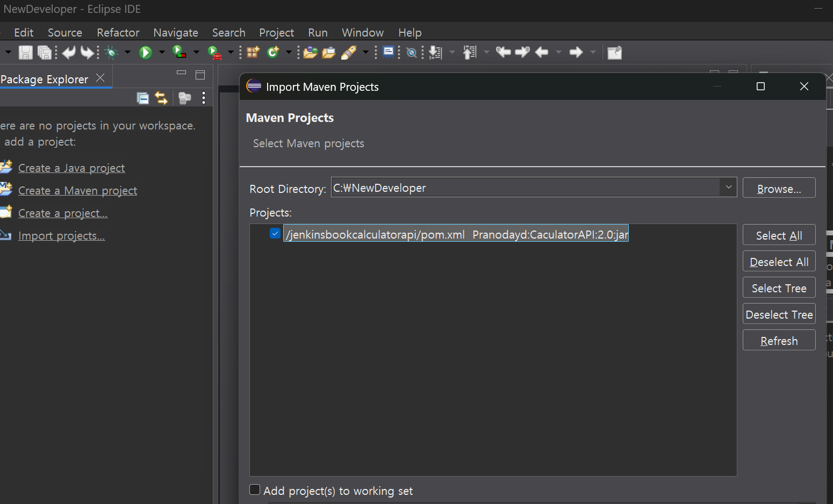Click the Browse... button

tap(779, 188)
